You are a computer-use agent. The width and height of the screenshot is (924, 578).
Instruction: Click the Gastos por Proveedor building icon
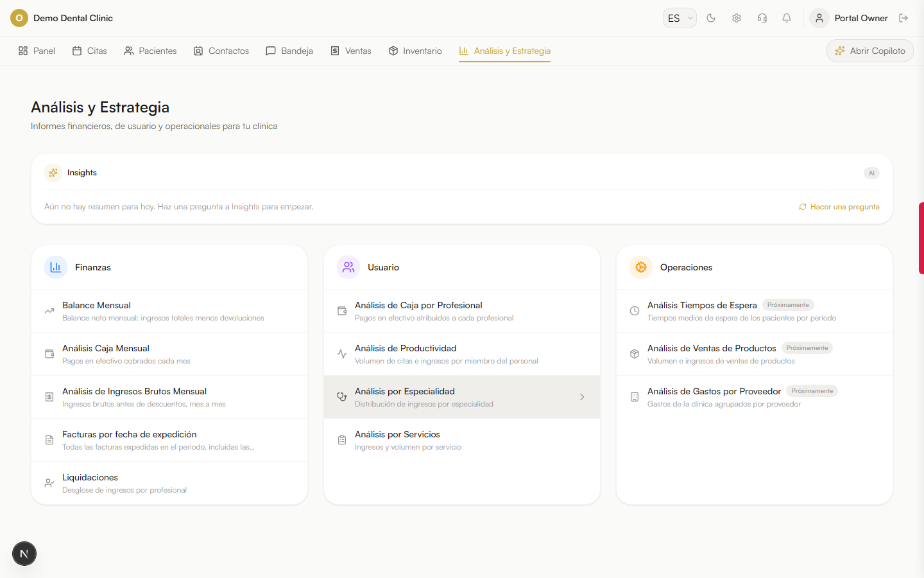(x=635, y=397)
